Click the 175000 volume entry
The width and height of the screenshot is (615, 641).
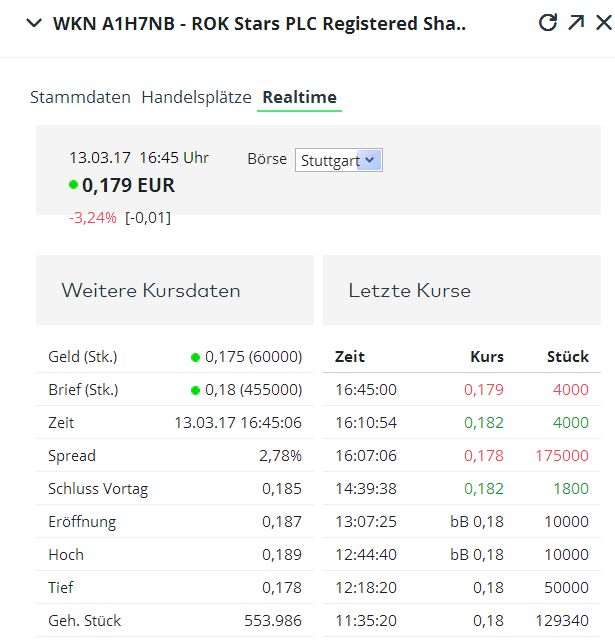(562, 456)
